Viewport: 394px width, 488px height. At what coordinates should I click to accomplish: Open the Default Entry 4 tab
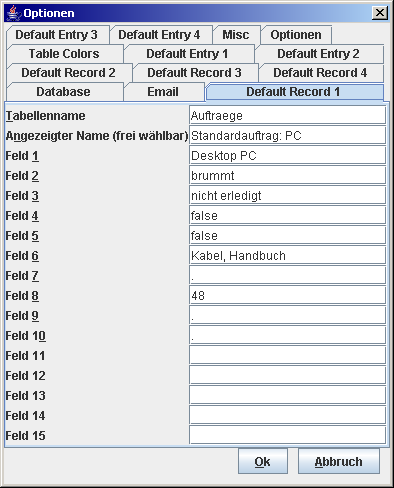(161, 35)
